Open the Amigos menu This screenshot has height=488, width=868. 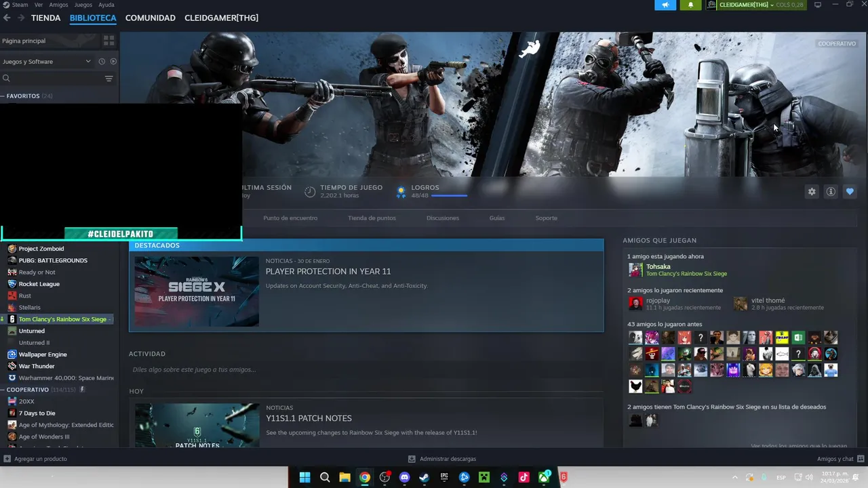pos(58,5)
